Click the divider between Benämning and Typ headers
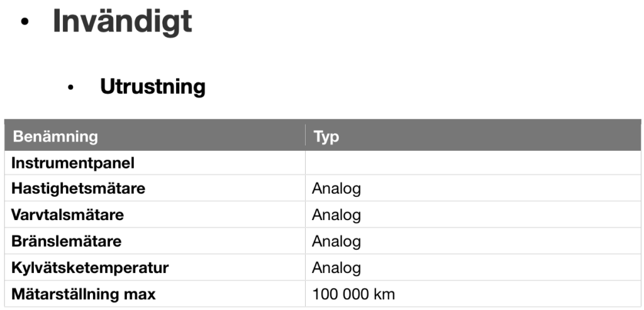The image size is (644, 310). 305,135
